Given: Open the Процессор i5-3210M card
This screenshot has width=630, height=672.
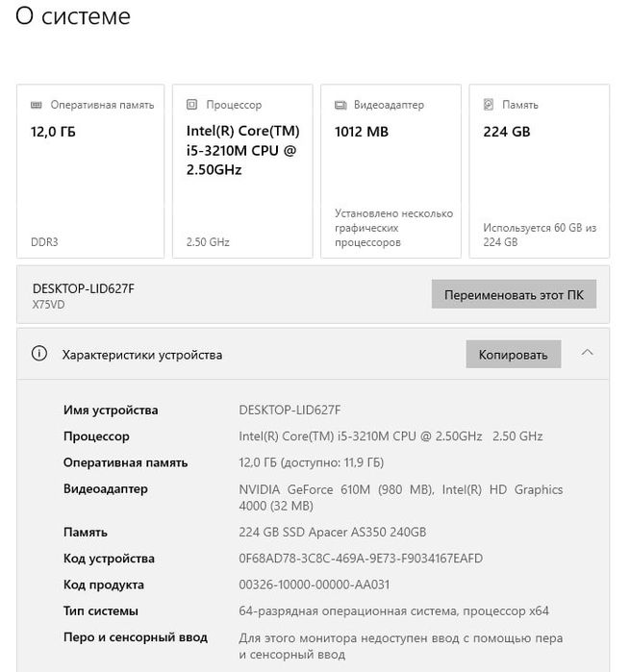Looking at the screenshot, I should [x=242, y=171].
